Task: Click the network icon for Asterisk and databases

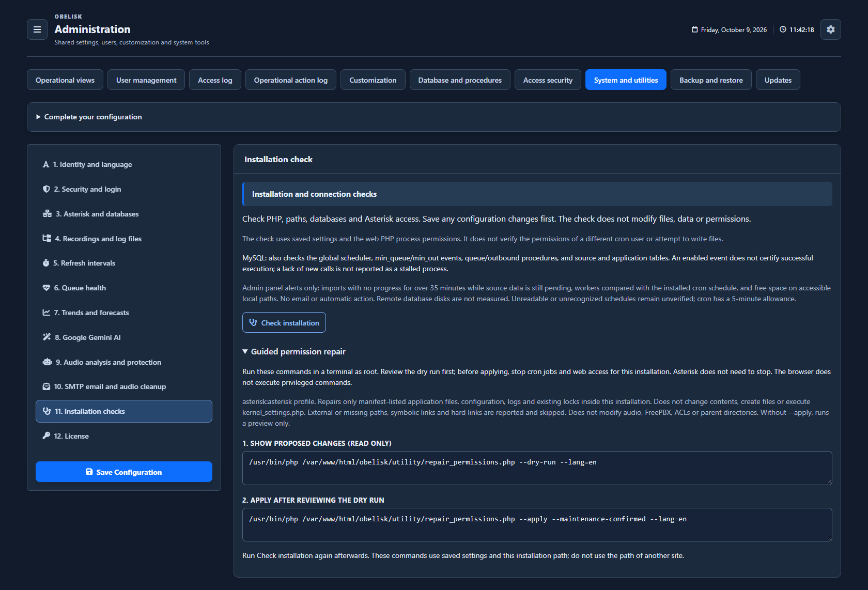Action: pyautogui.click(x=47, y=214)
